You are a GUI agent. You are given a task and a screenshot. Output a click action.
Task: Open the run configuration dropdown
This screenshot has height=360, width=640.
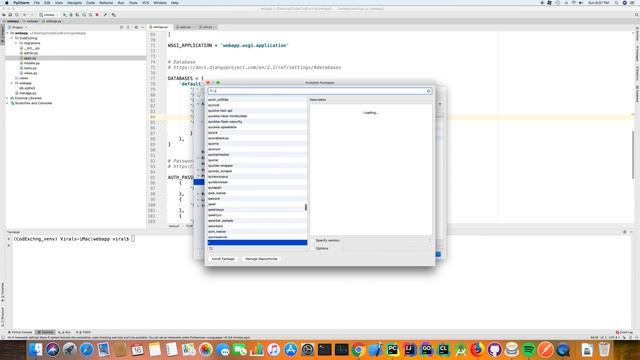coord(49,15)
